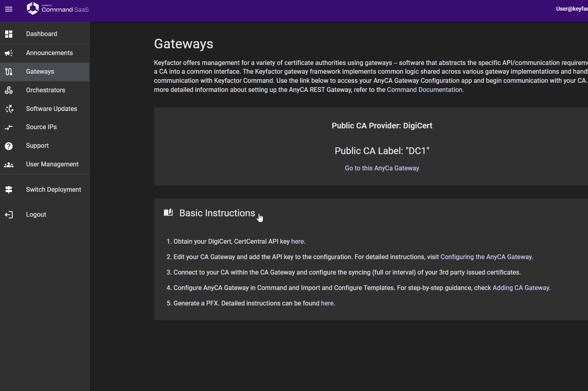Click the Orchestrators icon in sidebar

9,90
